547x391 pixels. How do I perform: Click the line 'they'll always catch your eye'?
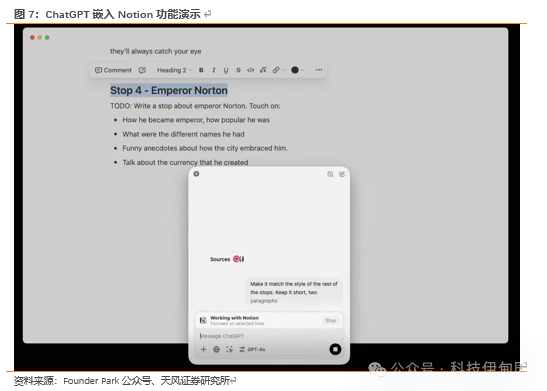(x=156, y=51)
